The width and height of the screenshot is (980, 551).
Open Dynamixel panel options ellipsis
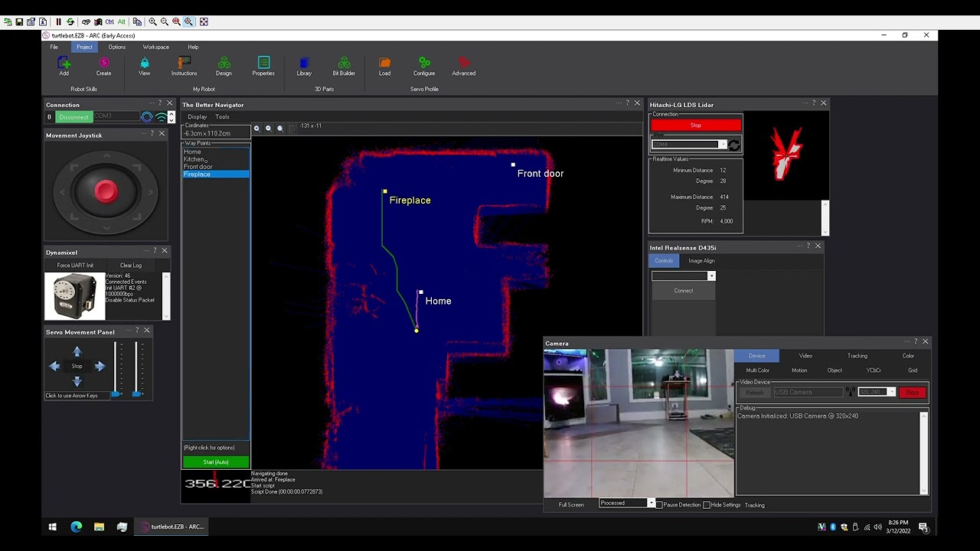coord(145,251)
